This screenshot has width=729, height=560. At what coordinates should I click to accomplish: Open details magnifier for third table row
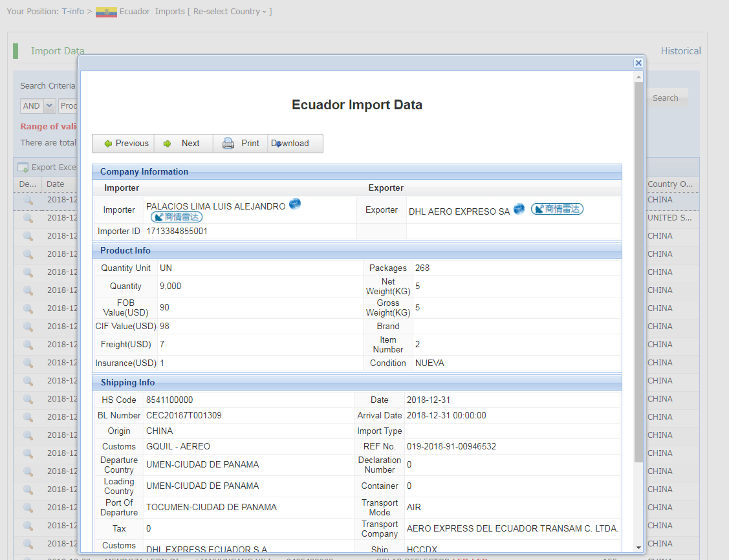point(28,236)
